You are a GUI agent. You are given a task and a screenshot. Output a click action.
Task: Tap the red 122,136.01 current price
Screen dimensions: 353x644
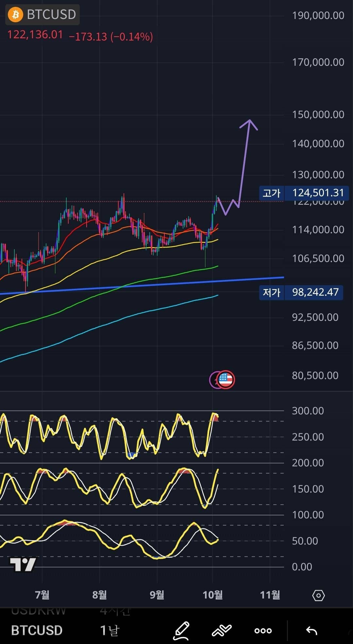35,35
